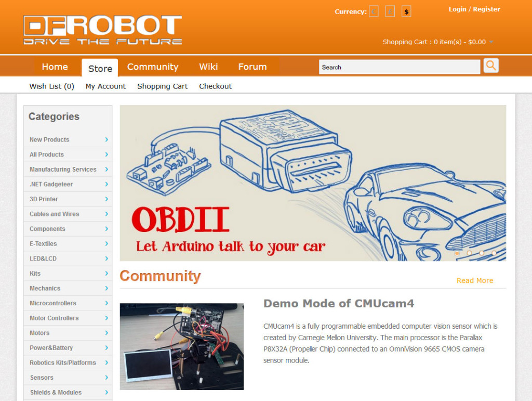Click the Search input field
This screenshot has width=532, height=401.
click(400, 67)
